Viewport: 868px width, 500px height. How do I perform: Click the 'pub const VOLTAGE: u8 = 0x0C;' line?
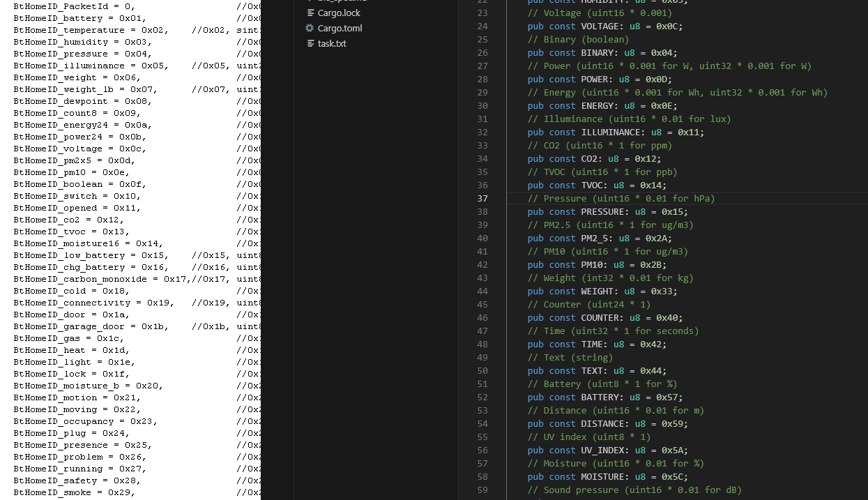coord(605,26)
